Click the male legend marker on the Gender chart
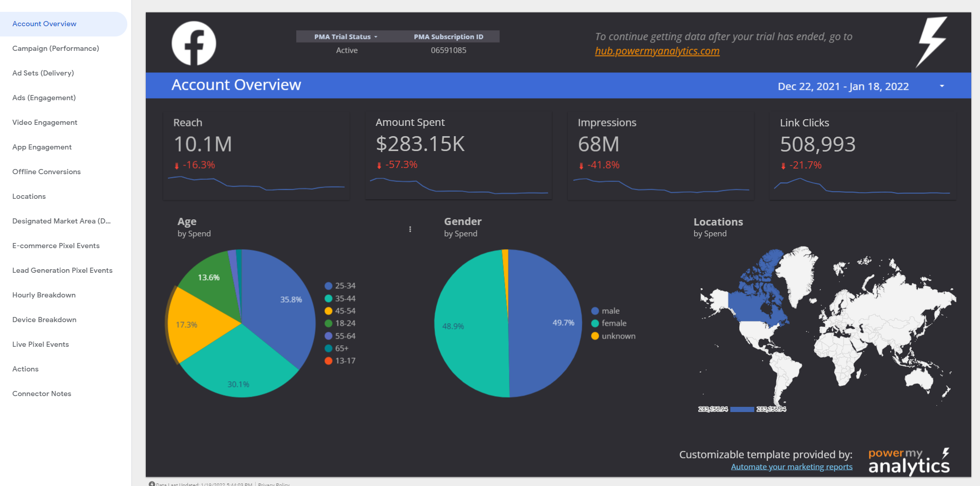Image resolution: width=980 pixels, height=486 pixels. [594, 310]
